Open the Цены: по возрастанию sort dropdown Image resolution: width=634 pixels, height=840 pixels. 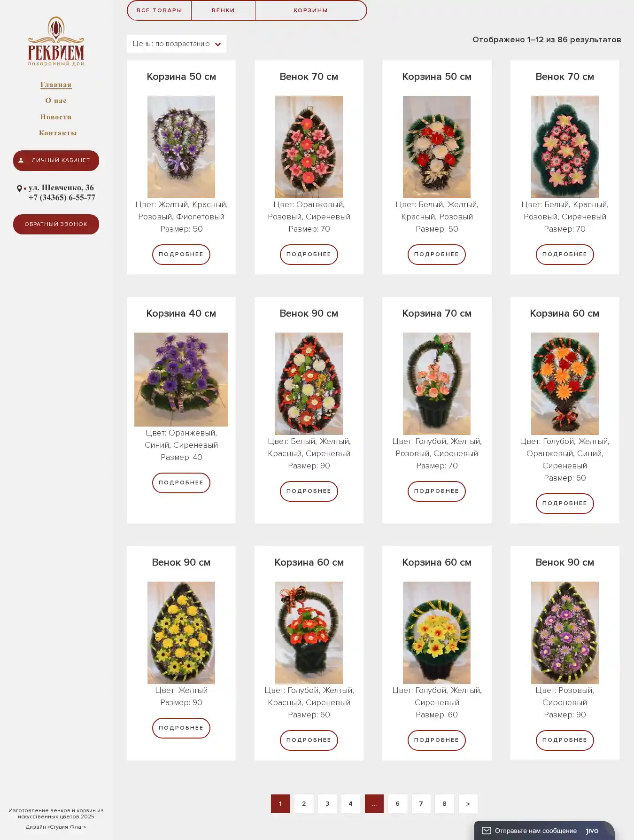coord(177,44)
